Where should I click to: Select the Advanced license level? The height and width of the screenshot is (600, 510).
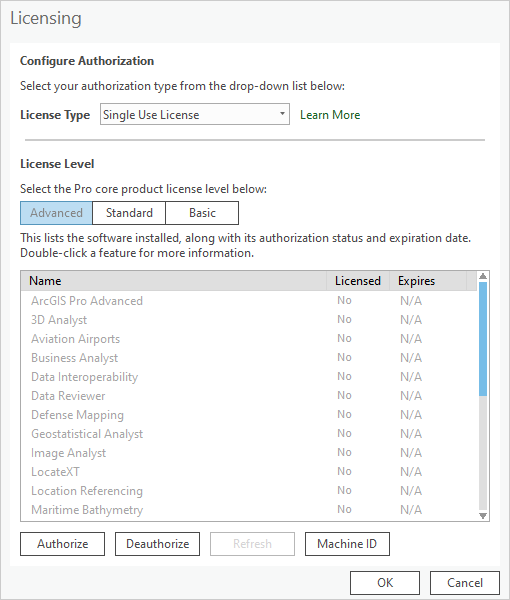point(56,213)
